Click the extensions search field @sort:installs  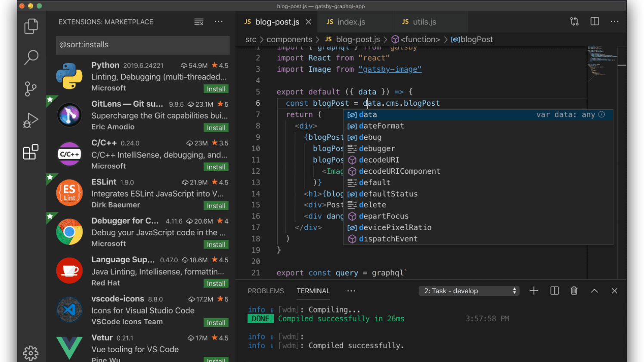coord(142,45)
